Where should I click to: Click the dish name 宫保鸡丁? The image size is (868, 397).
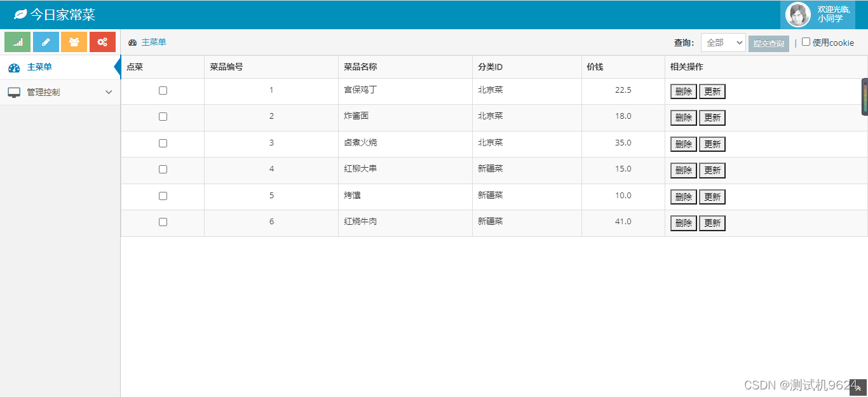click(360, 90)
